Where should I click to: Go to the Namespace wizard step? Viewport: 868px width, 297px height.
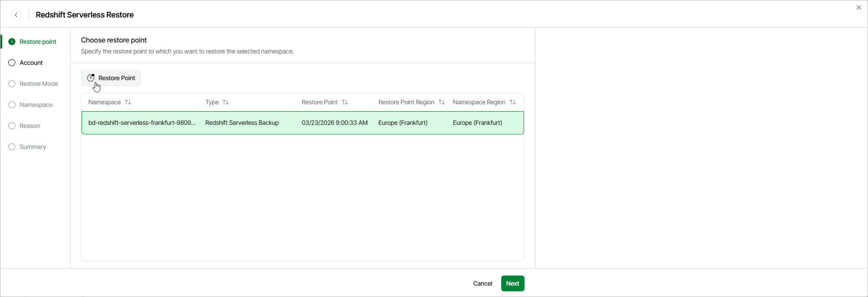(36, 105)
